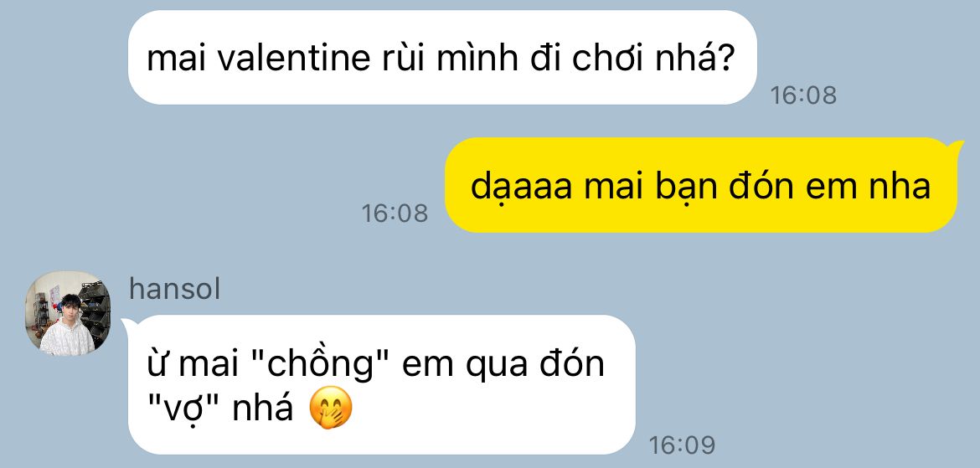Viewport: 980px width, 468px height.
Task: Select the hand-over-mouth emoji
Action: pos(331,409)
